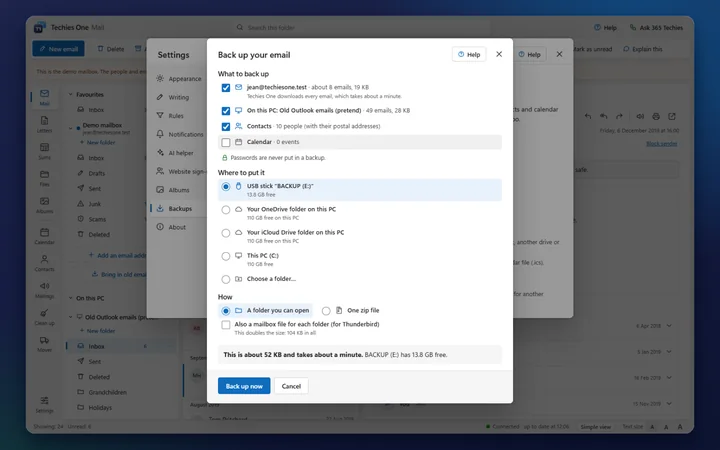Expand the 6 Apr 2018 message chevron

point(669,326)
